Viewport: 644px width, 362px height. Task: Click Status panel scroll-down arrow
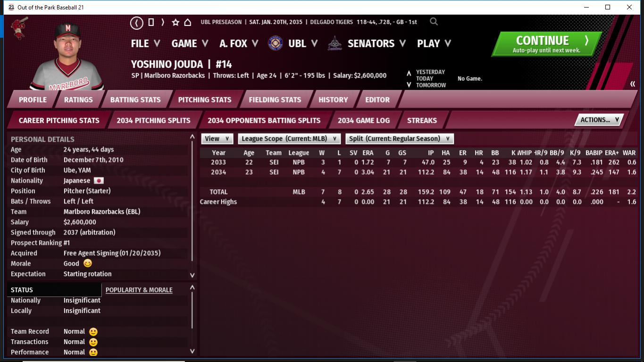coord(192,351)
